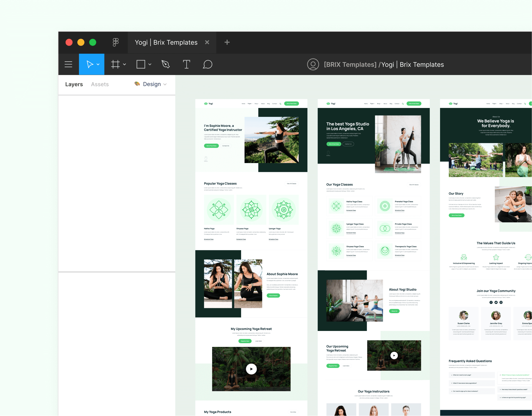The width and height of the screenshot is (532, 416).
Task: Click Facebook icon in Join our Yoga Community
Action: point(491,302)
